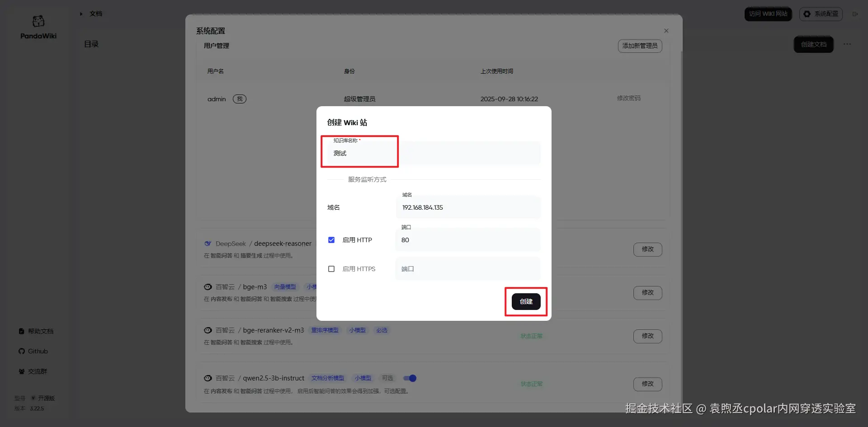Click 修改 for qwen2.5-3b-instruct model
Image resolution: width=868 pixels, height=427 pixels.
coord(648,384)
